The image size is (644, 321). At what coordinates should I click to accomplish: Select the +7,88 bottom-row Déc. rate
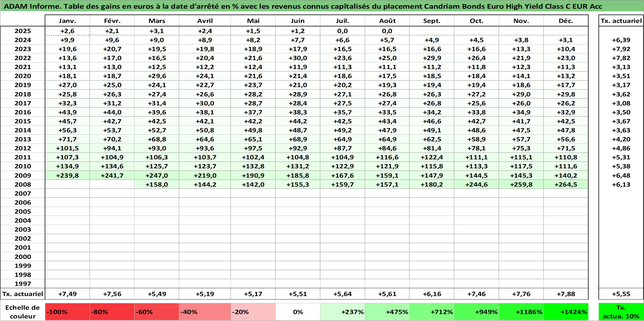[x=566, y=294]
